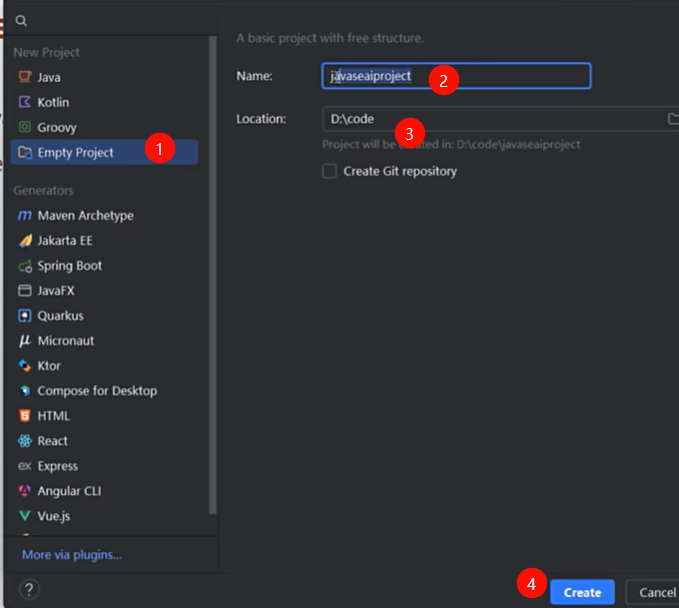Viewport: 679px width, 608px height.
Task: Choose Compose for Desktop generator
Action: coord(104,391)
